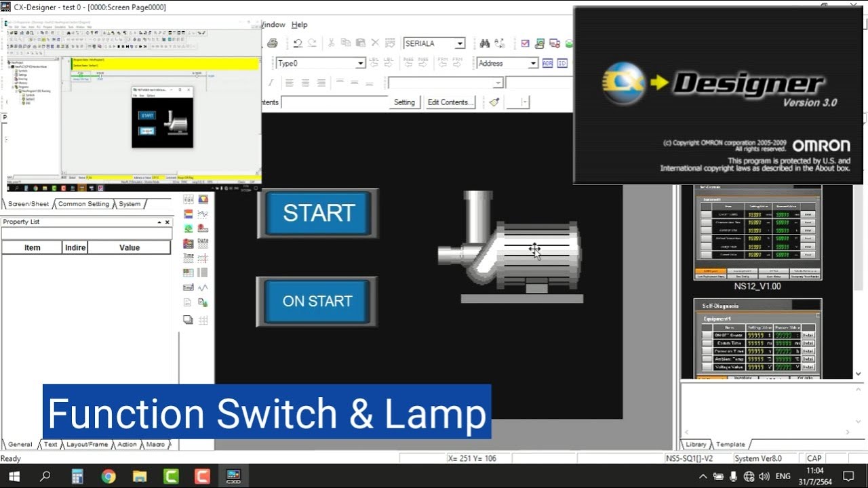The image size is (868, 488).
Task: Click the Value column header
Action: click(130, 247)
